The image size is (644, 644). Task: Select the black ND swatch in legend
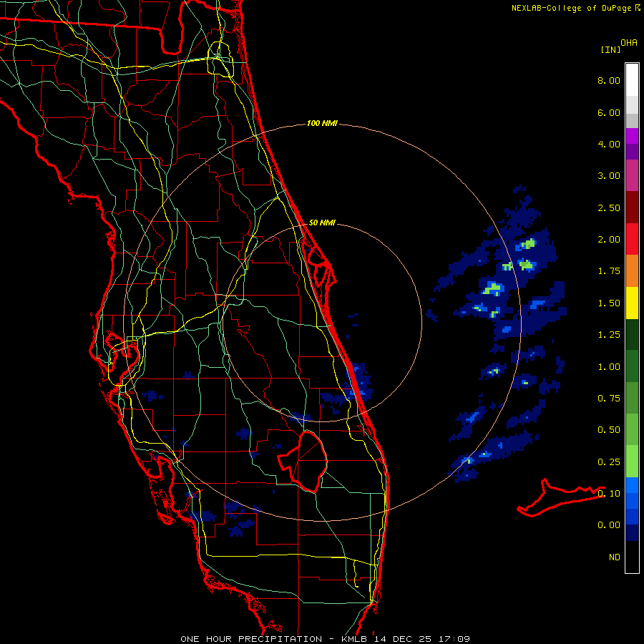(632, 557)
